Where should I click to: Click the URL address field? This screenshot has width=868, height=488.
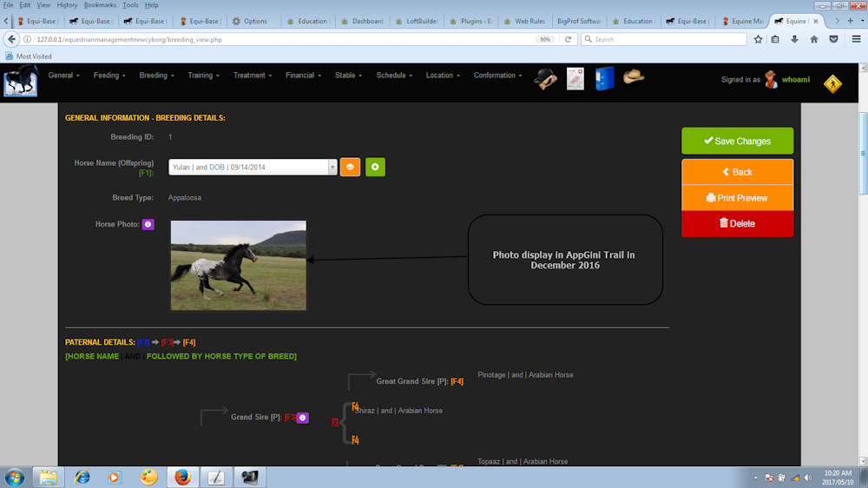point(282,39)
